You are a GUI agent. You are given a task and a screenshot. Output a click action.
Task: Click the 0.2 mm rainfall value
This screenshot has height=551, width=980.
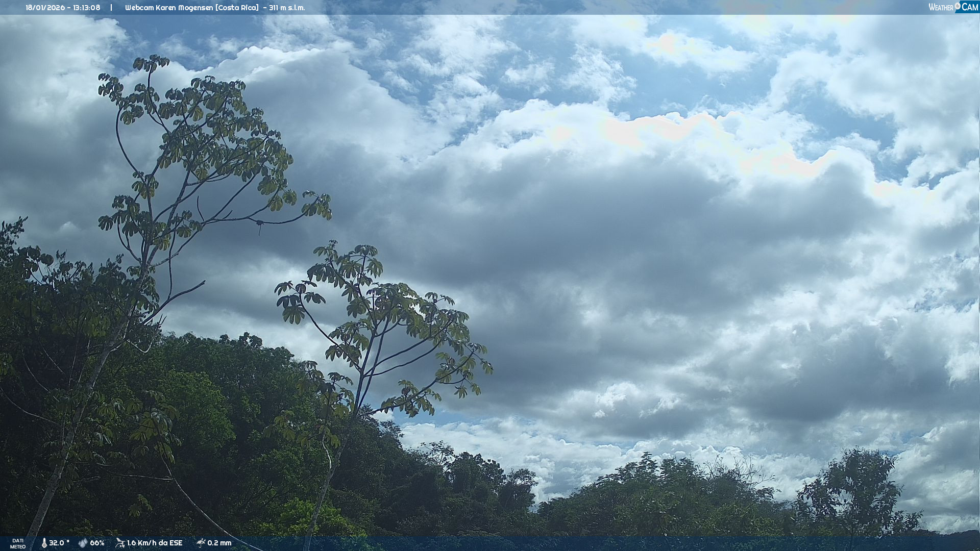219,543
